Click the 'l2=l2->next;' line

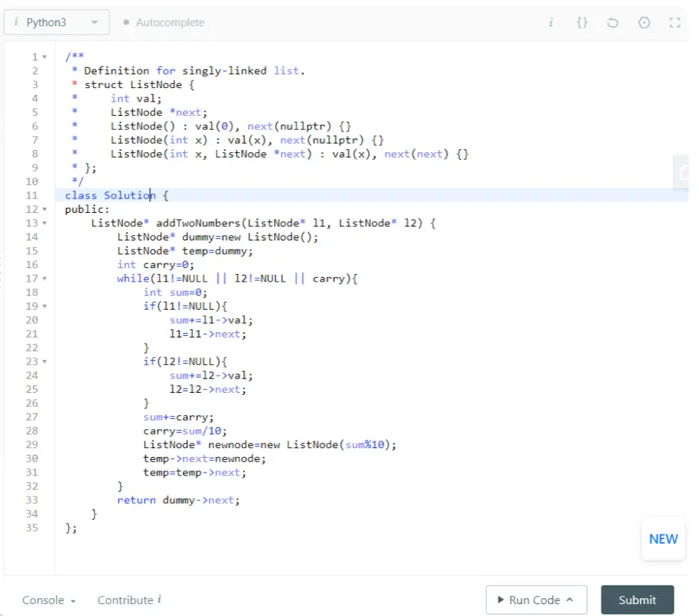pos(208,389)
